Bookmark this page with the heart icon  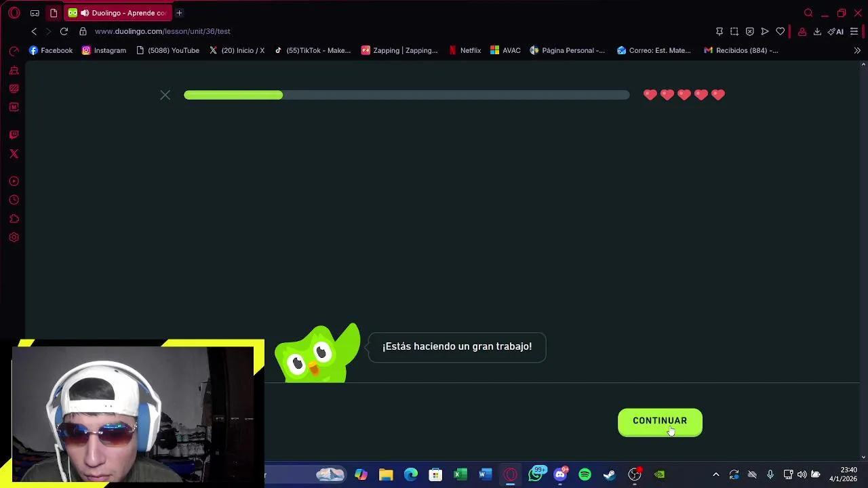781,31
